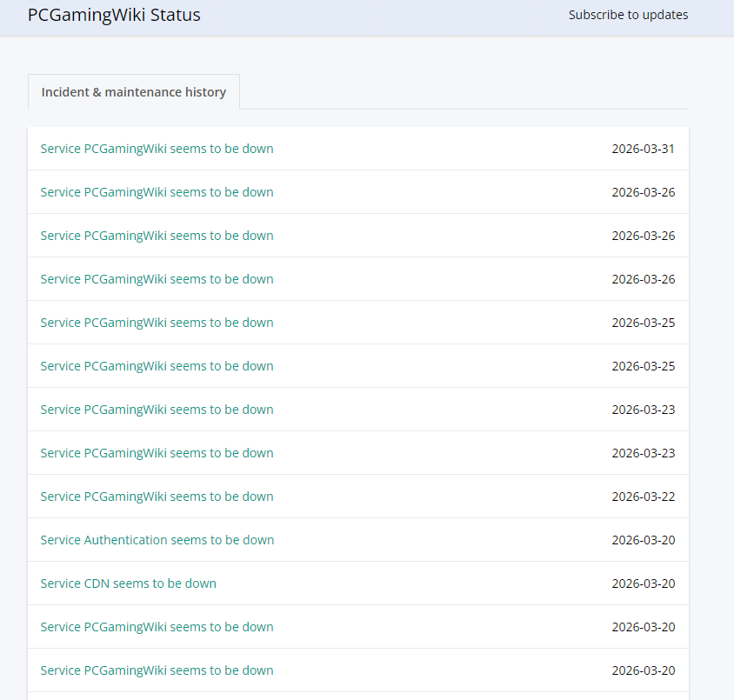
Task: Click the date in the Authentication incident row
Action: tap(644, 540)
